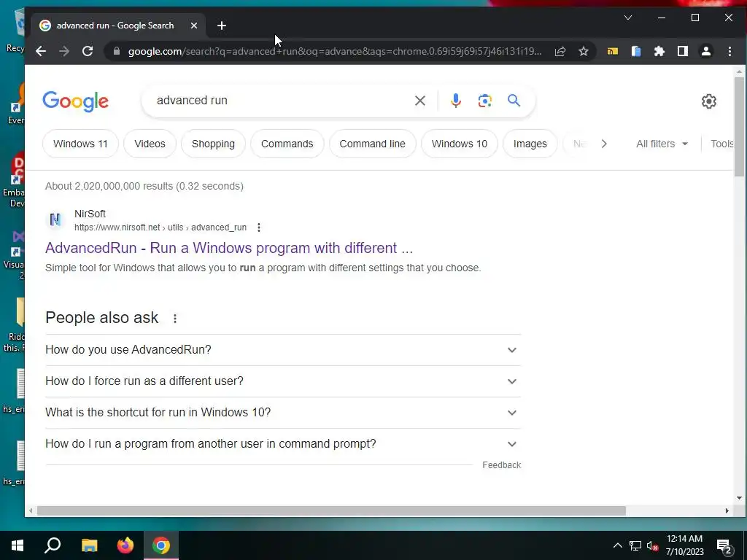Open the notification center icon

pyautogui.click(x=724, y=546)
